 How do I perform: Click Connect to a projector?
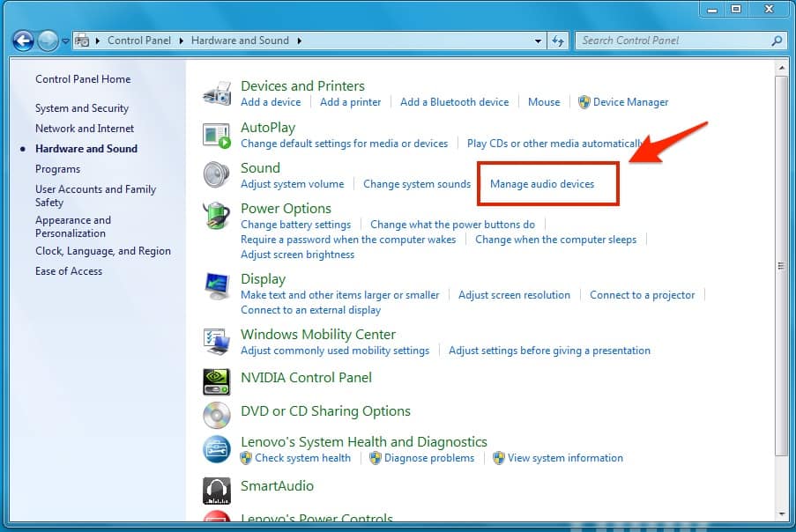tap(643, 295)
